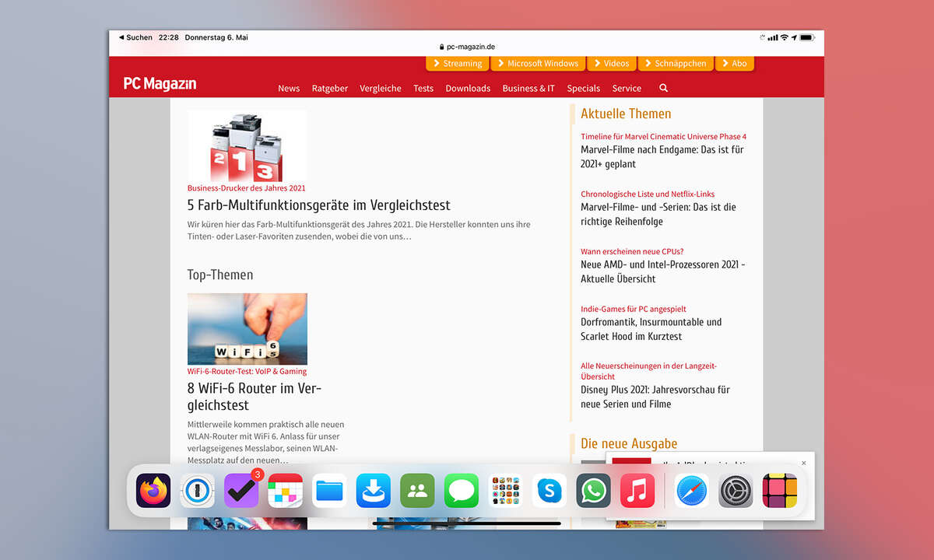Open Disney Plus 2021 Jahresvorschau article
Viewport: 934px width, 560px height.
(655, 397)
